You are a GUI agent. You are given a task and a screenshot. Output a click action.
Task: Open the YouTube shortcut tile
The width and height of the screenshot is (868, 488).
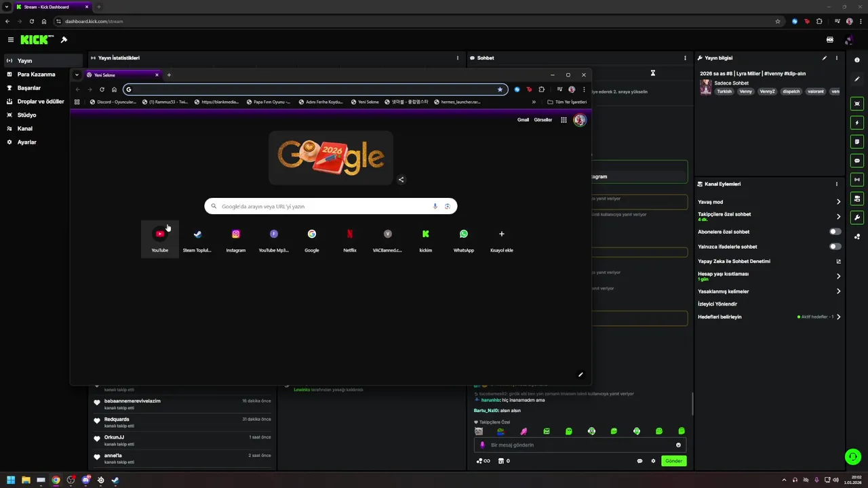tap(160, 239)
